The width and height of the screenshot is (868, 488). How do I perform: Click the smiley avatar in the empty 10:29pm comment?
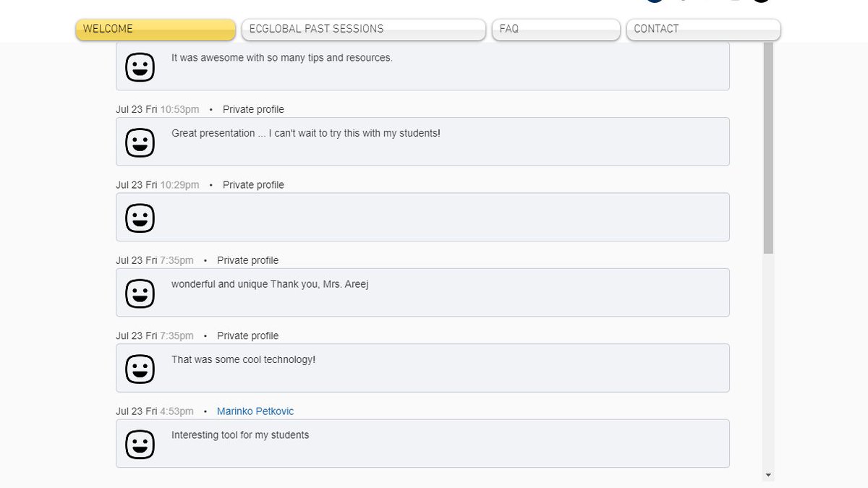coord(140,218)
